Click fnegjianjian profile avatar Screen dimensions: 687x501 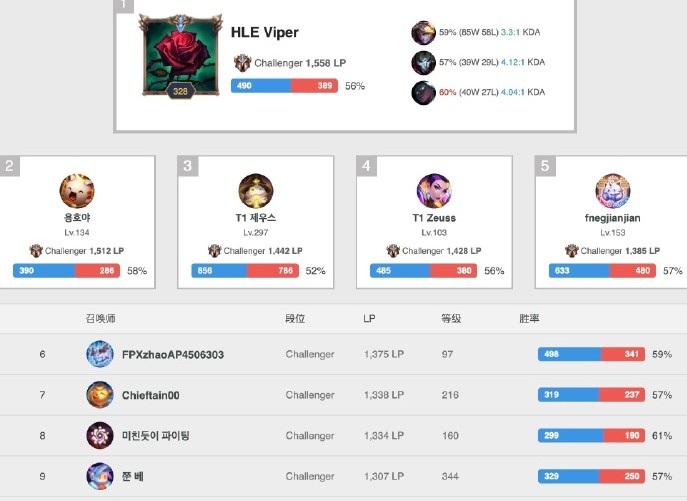613,191
